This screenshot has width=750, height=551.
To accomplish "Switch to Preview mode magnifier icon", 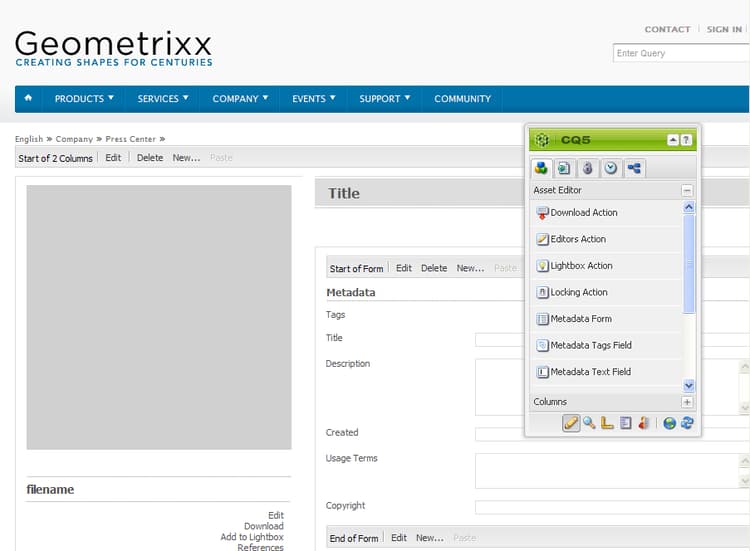I will click(589, 423).
